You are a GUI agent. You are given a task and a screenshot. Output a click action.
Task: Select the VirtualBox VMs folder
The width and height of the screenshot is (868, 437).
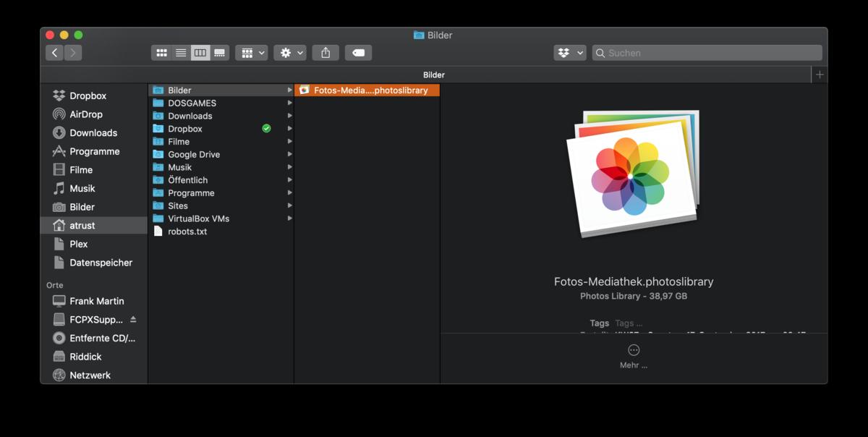[x=221, y=218]
